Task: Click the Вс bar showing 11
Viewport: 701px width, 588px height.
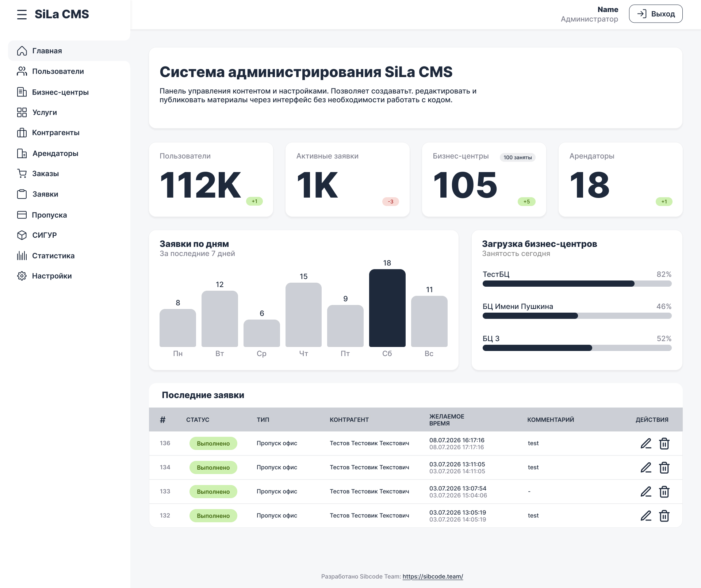Action: tap(429, 321)
